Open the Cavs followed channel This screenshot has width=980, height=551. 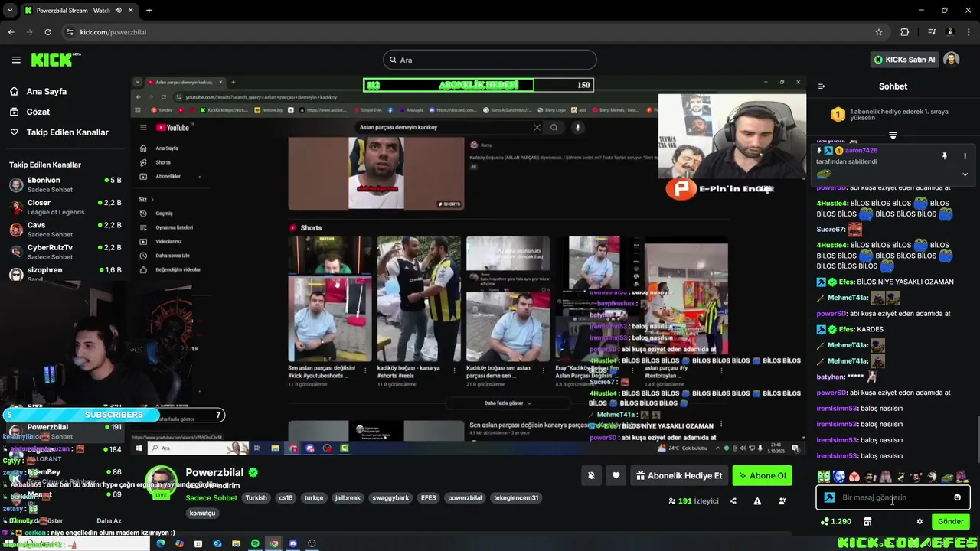(65, 230)
